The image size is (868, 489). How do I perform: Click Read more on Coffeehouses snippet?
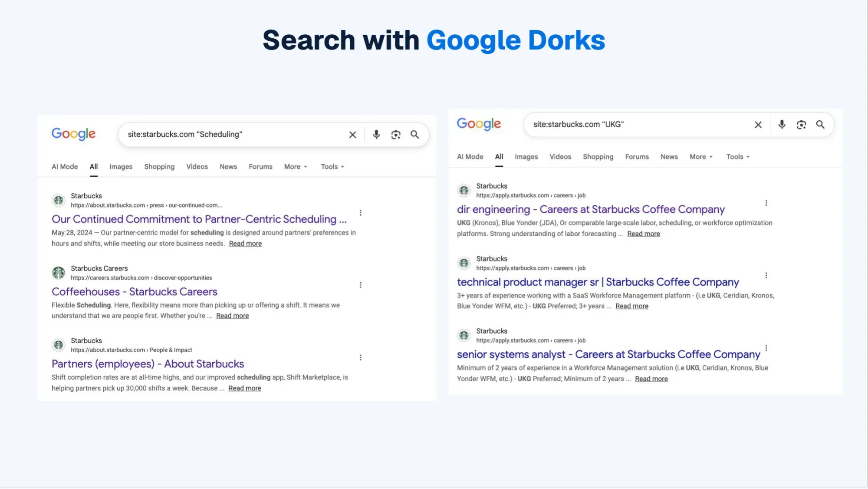point(233,316)
